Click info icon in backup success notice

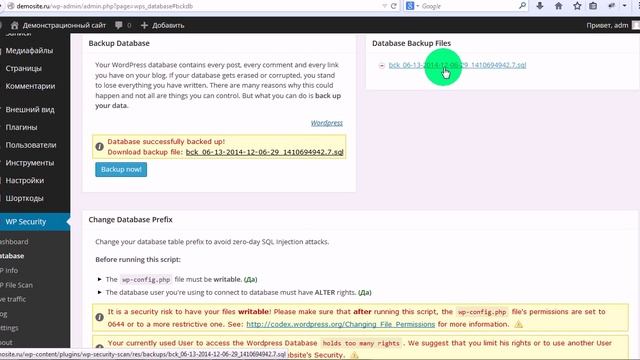click(99, 147)
